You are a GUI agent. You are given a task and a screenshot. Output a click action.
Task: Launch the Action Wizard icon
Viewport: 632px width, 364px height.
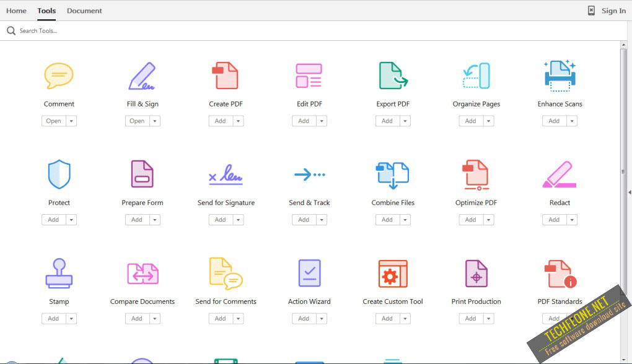[309, 273]
